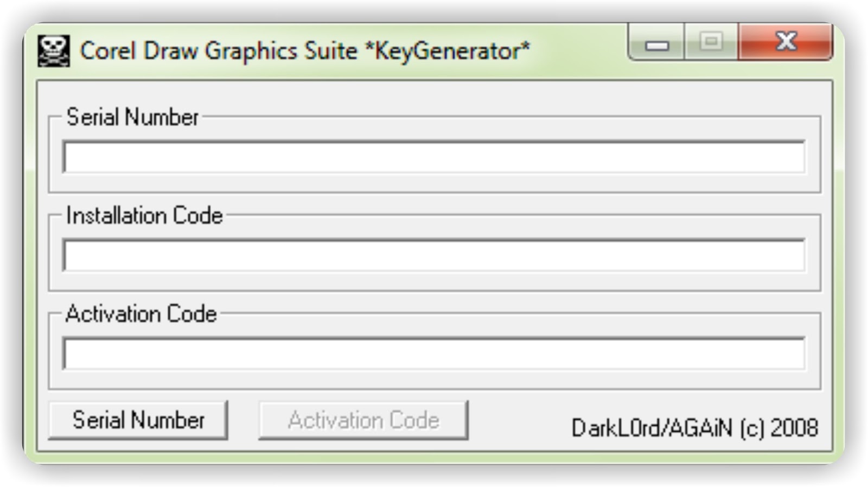
Task: Select the Installation Code group label
Action: [144, 216]
